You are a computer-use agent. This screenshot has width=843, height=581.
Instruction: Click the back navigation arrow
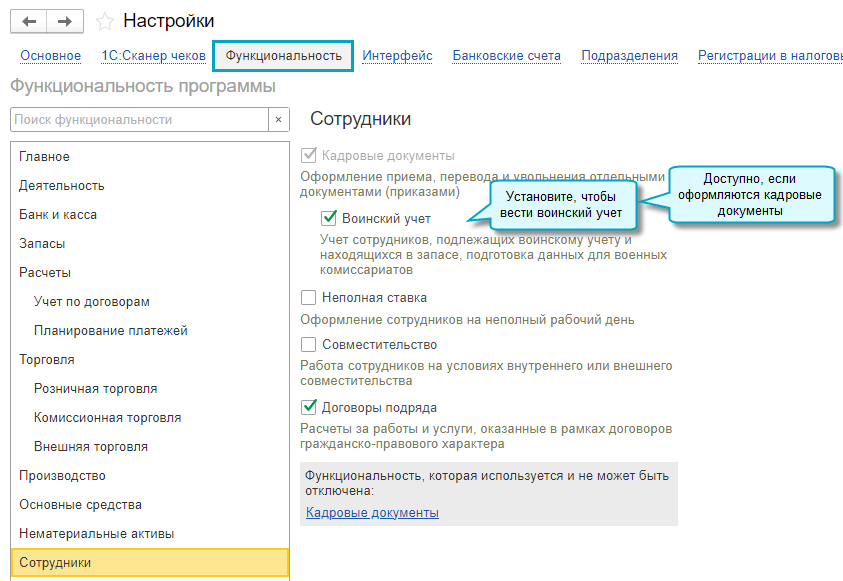pyautogui.click(x=28, y=21)
